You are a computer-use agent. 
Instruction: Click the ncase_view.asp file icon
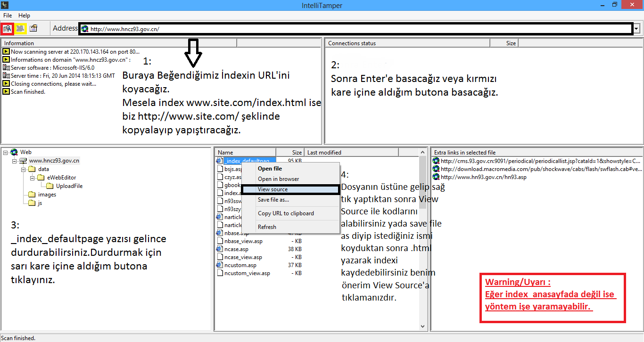[x=220, y=257]
